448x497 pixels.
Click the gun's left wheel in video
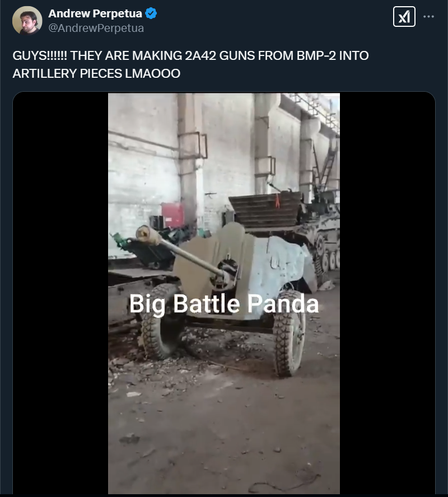pos(160,322)
